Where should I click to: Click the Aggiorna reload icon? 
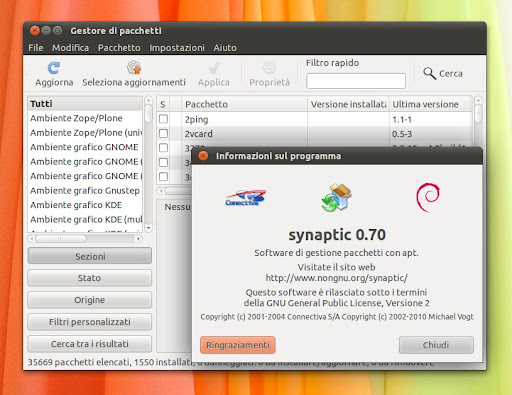pyautogui.click(x=54, y=68)
